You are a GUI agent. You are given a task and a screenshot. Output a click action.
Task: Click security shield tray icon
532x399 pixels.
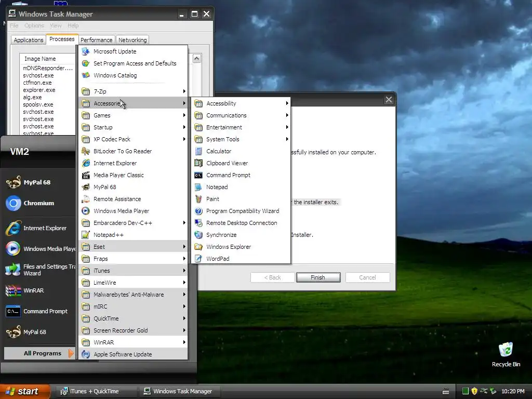[474, 391]
